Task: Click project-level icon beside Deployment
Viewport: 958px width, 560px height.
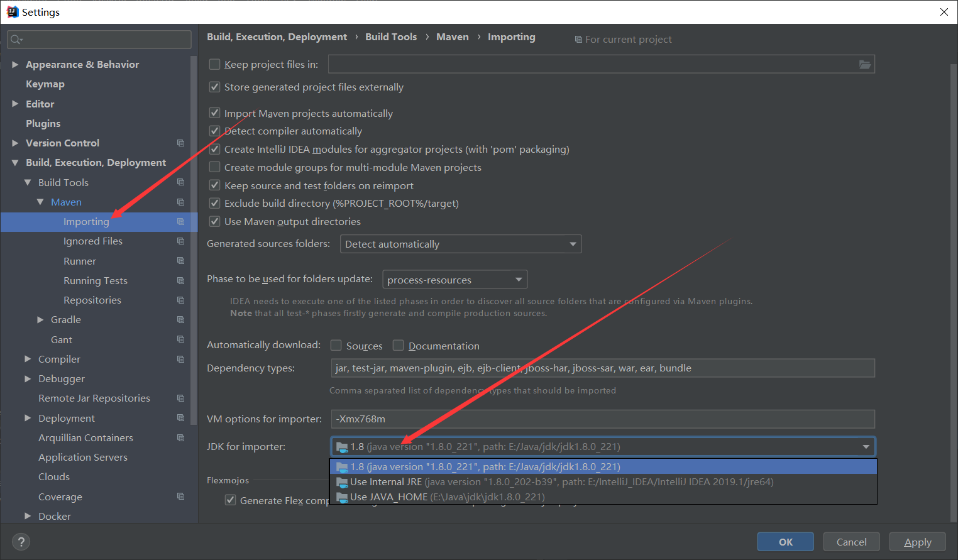Action: click(180, 418)
